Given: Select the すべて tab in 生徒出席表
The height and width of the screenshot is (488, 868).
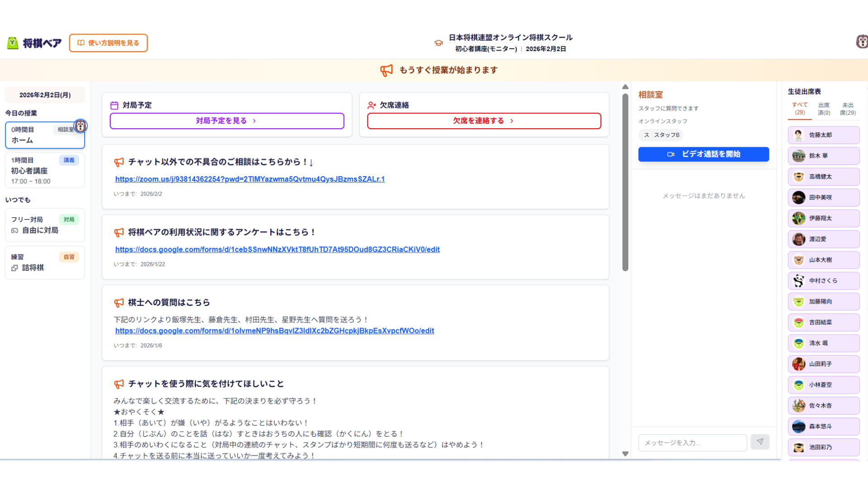Looking at the screenshot, I should click(x=800, y=108).
